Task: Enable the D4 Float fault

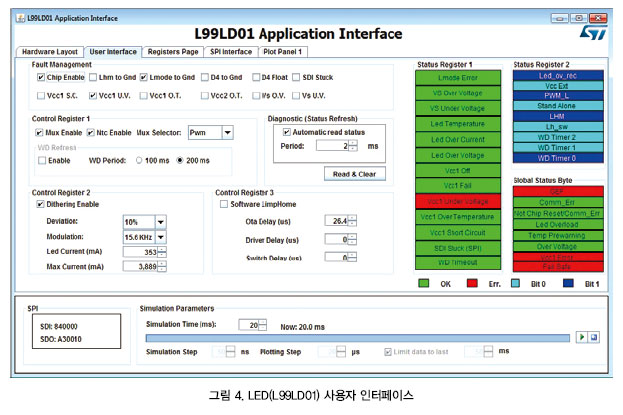Action: click(256, 77)
